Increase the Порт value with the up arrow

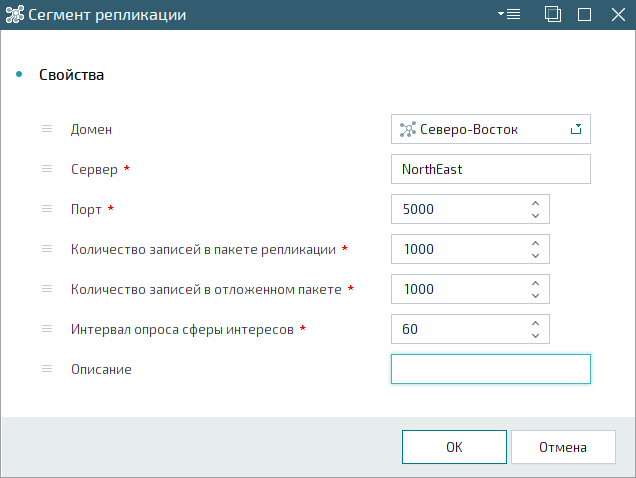tap(535, 203)
